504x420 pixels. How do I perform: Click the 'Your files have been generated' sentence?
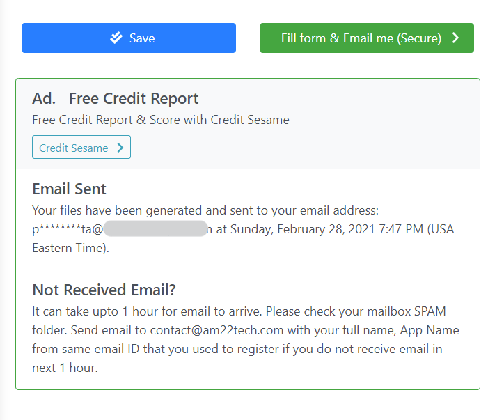pos(205,210)
